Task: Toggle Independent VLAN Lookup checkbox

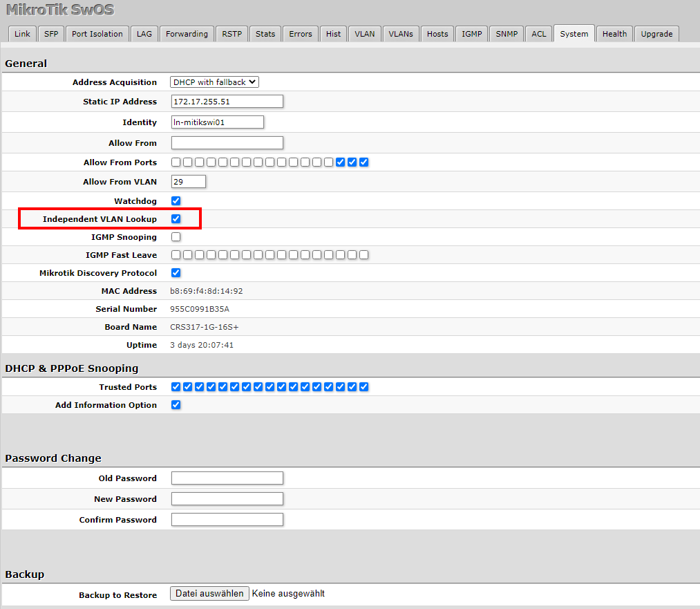Action: [x=176, y=218]
